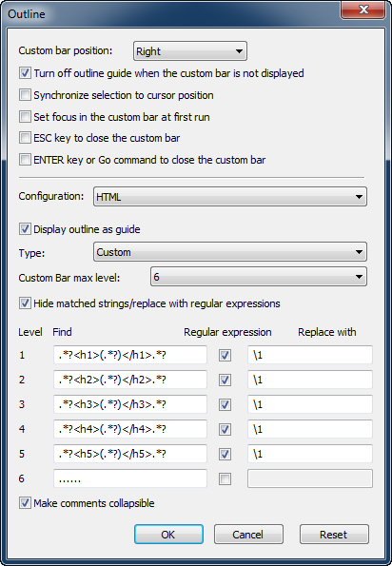
Task: Focus the level 6 Find input field
Action: 130,478
